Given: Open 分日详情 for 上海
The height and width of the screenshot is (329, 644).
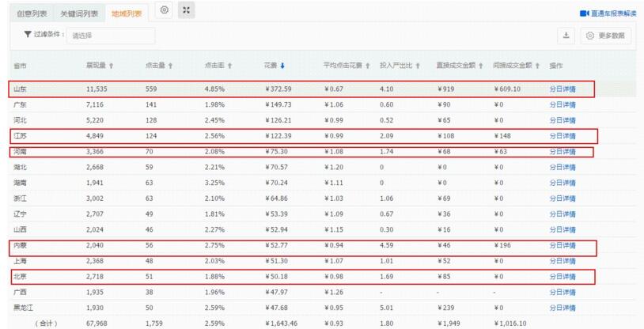Looking at the screenshot, I should pos(563,261).
